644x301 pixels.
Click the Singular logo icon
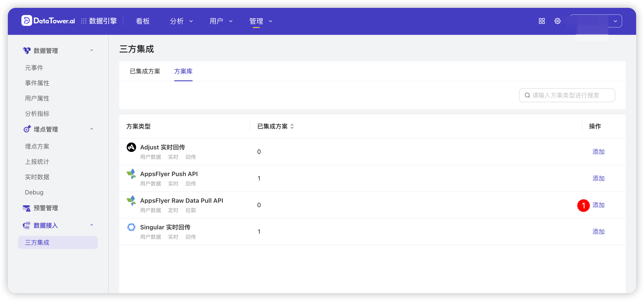pyautogui.click(x=131, y=227)
